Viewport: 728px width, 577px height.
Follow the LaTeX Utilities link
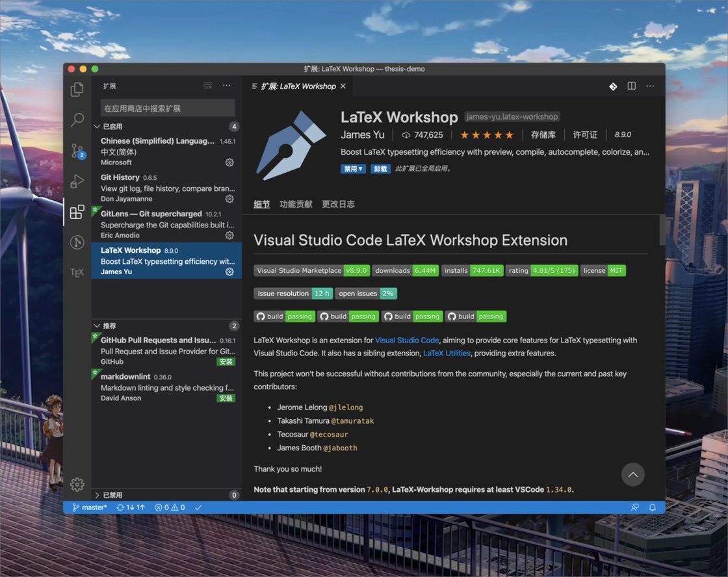pos(447,353)
